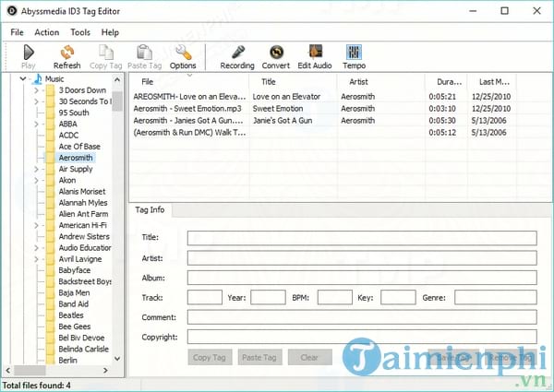
Task: Click the Refresh toolbar icon
Action: coord(66,53)
